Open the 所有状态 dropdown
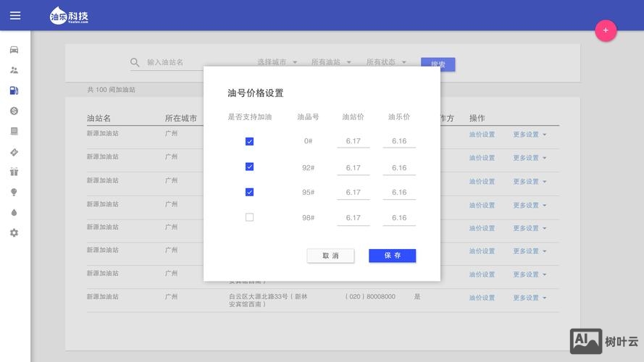Screen dimensions: 644x362 tap(386, 62)
